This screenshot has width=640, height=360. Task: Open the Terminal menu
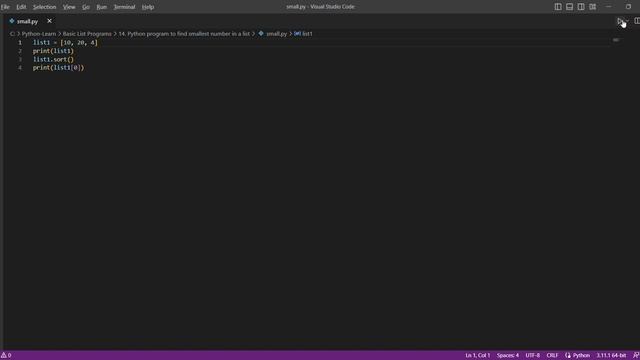tap(124, 7)
